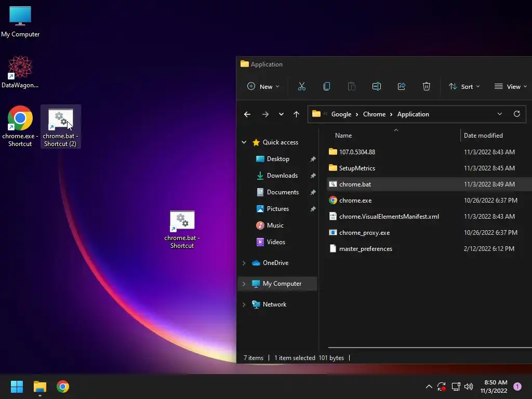This screenshot has width=532, height=399.
Task: Select chrome.bat - Shortcut (2) desktop icon
Action: pos(60,127)
